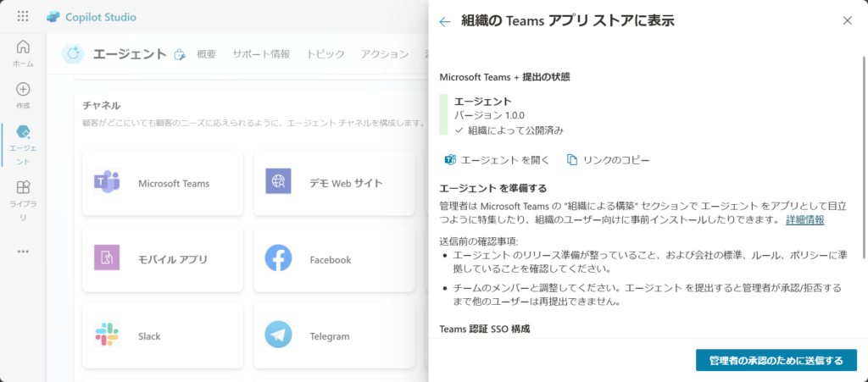
Task: Select the エージェント sidebar icon
Action: (23, 131)
